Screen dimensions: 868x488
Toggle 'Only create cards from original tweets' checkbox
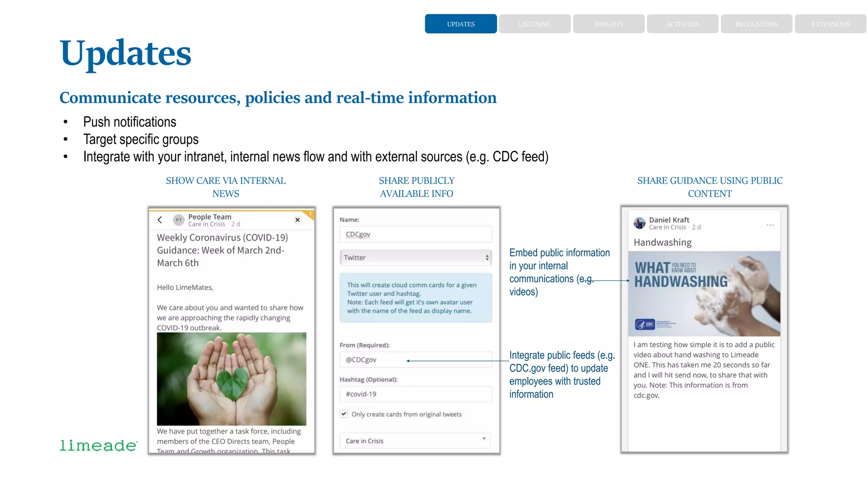click(344, 414)
